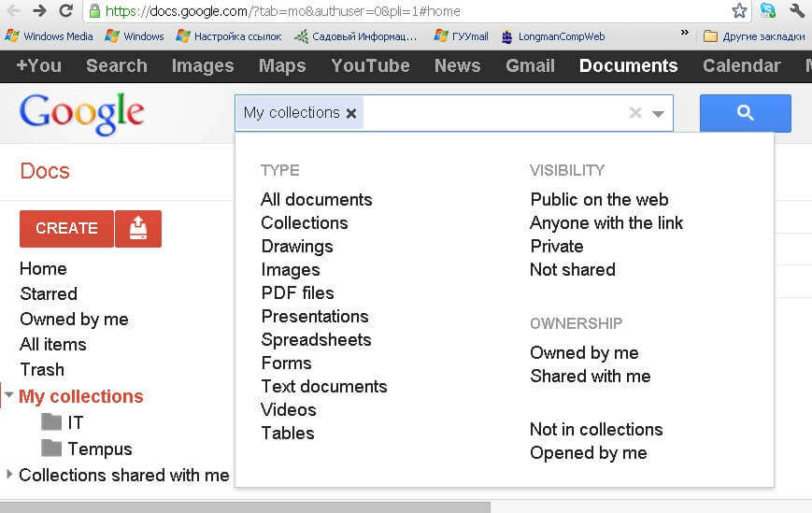Viewport: 812px width, 513px height.
Task: Remove the My collections search chip
Action: click(351, 113)
